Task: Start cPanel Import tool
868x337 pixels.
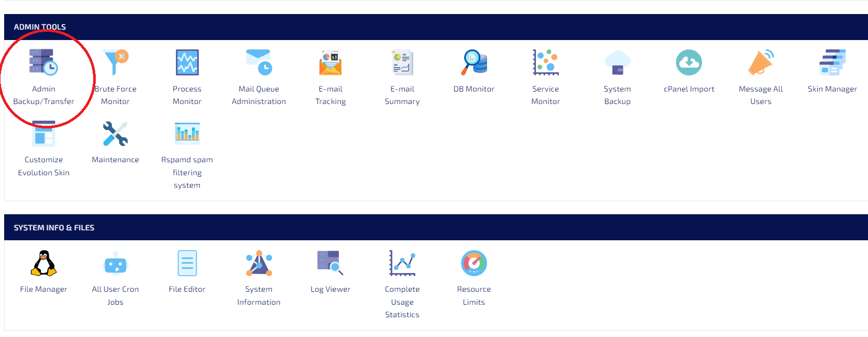Action: (x=689, y=63)
